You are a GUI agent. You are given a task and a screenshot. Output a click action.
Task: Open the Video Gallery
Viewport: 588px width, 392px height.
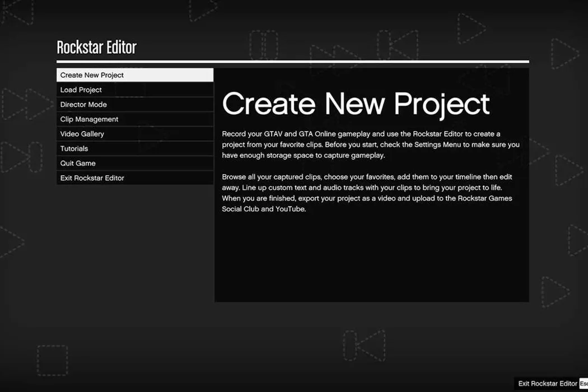[134, 134]
